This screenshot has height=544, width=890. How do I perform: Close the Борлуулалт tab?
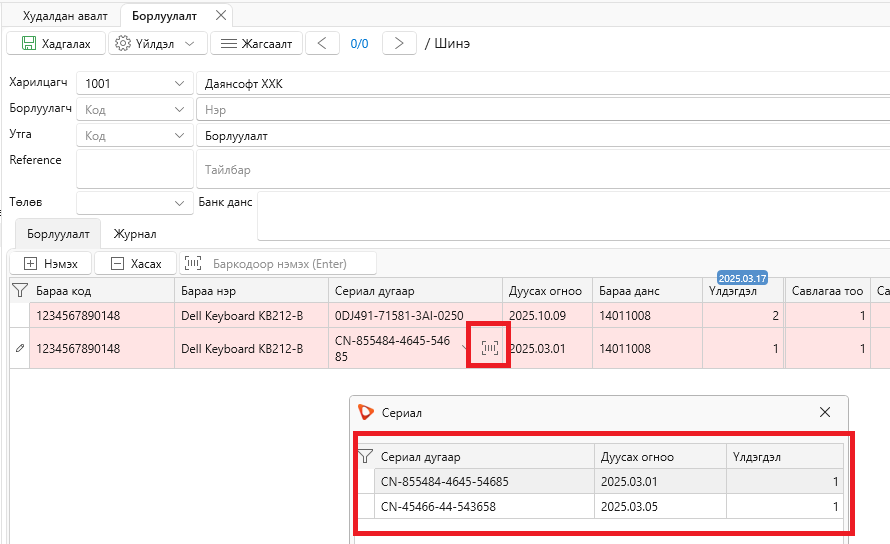point(221,15)
